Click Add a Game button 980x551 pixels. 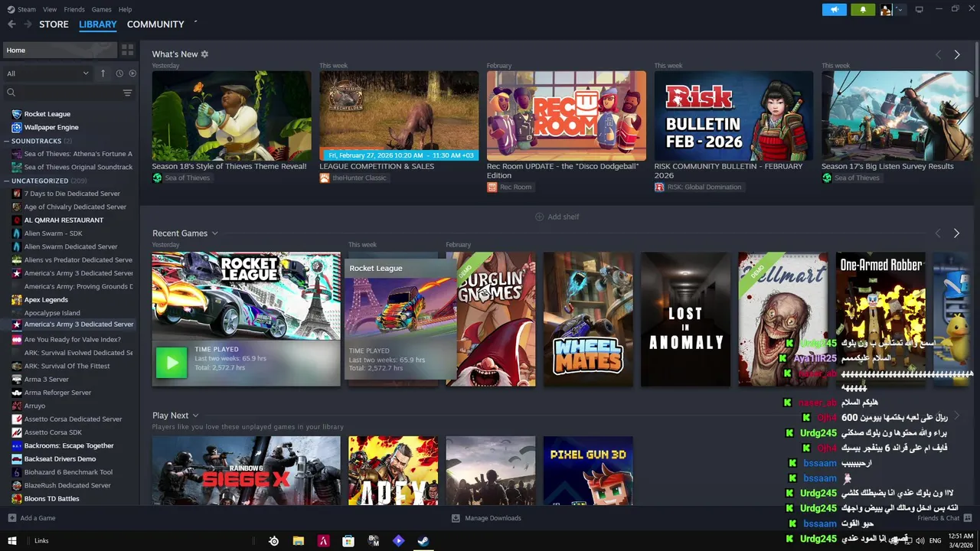(31, 518)
